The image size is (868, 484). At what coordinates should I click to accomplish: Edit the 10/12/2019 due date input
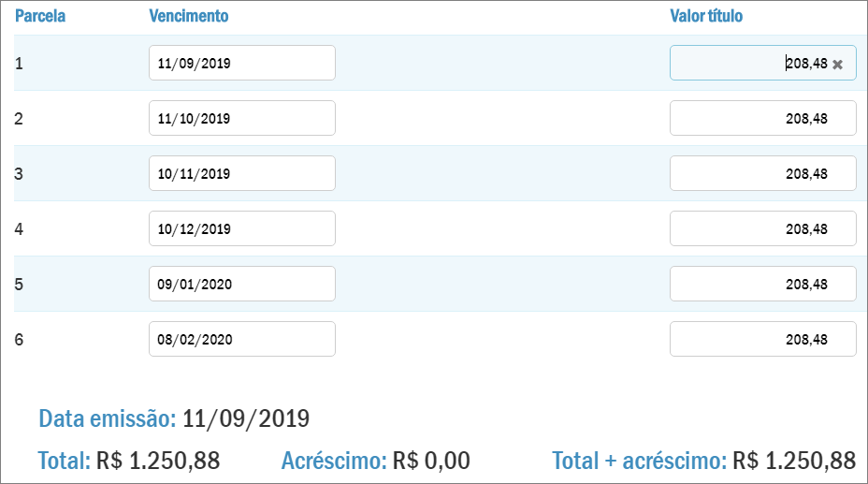pos(241,229)
